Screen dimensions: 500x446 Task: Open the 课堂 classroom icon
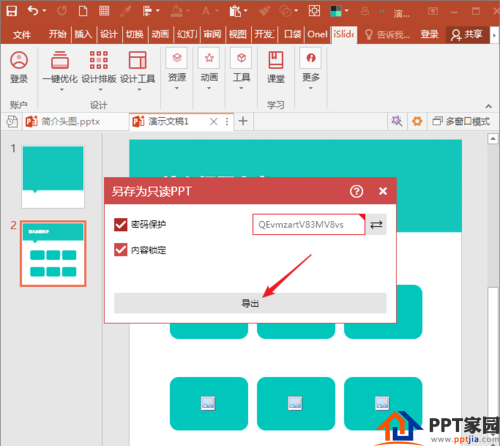pyautogui.click(x=276, y=67)
